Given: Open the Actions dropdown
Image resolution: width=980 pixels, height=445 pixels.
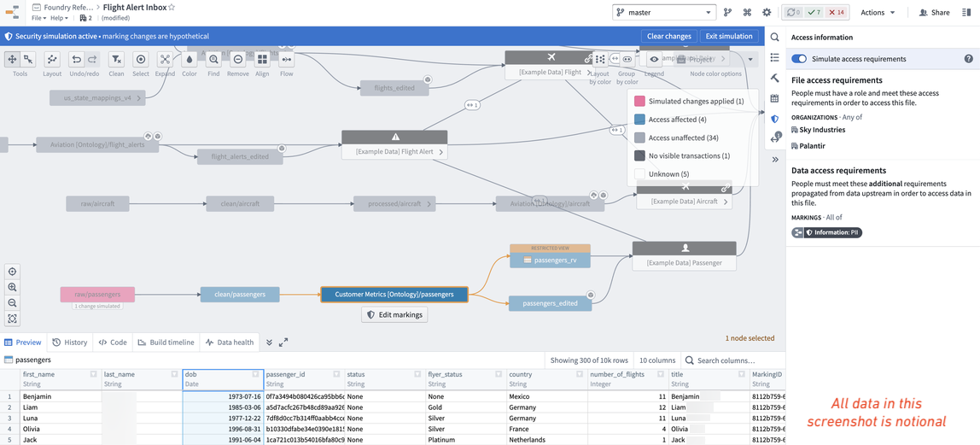Looking at the screenshot, I should 878,13.
